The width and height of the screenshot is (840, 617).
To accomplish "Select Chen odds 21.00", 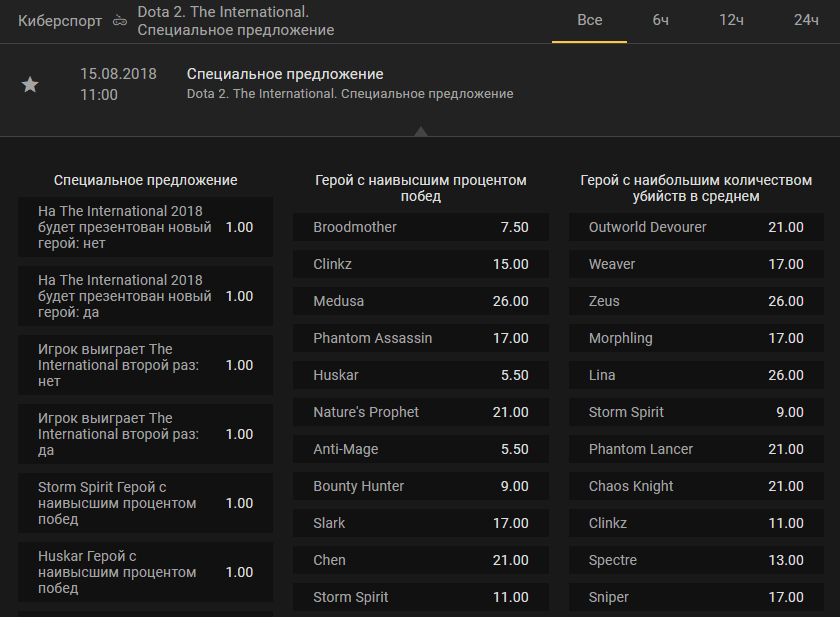I will pyautogui.click(x=421, y=560).
